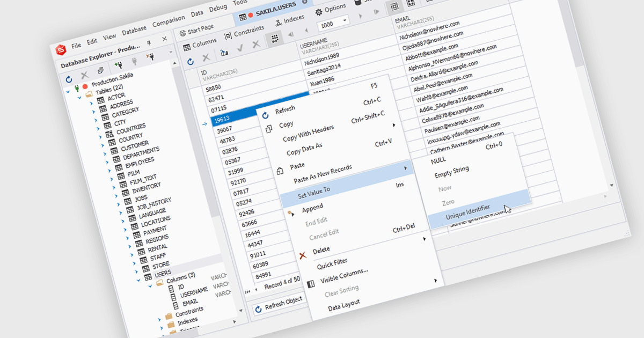
Task: Switch to card view icon
Action: pos(411,3)
